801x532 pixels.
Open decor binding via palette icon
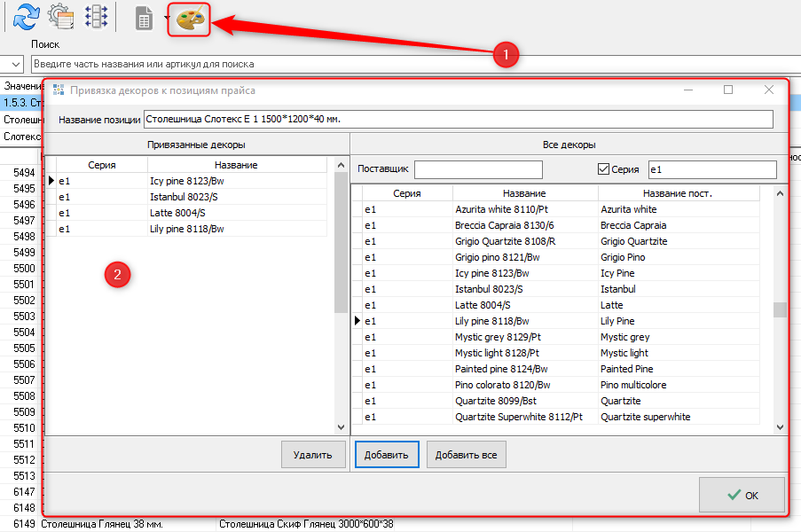pyautogui.click(x=189, y=19)
